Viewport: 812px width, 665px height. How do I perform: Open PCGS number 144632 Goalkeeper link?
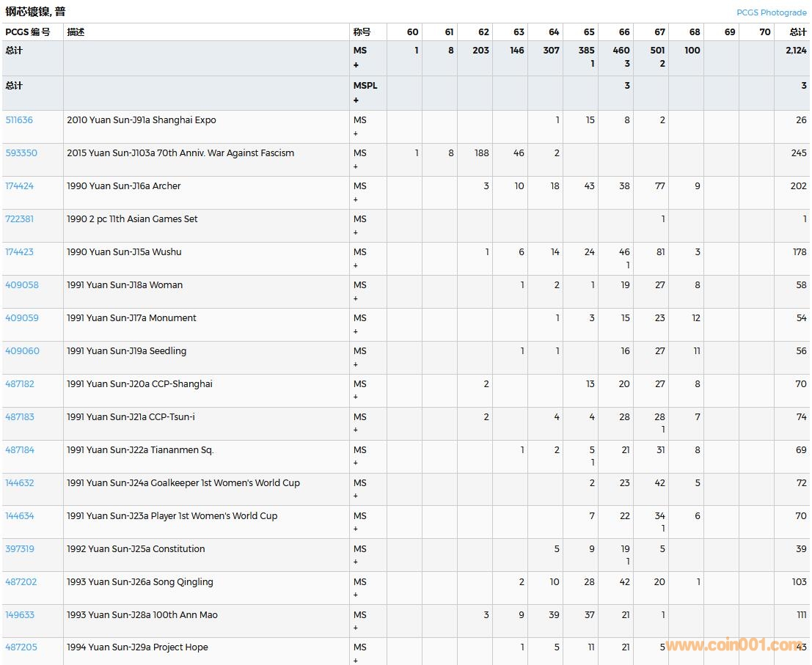tap(19, 483)
